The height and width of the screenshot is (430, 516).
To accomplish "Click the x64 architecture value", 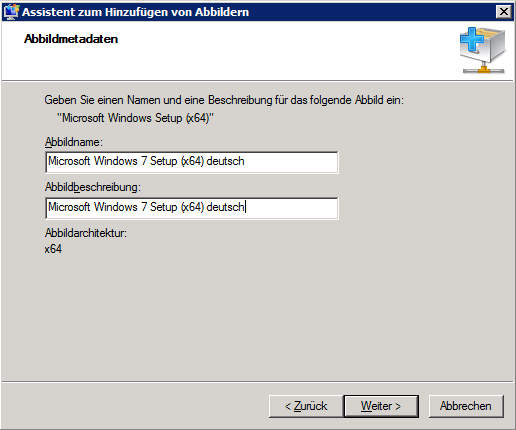I will pos(53,249).
